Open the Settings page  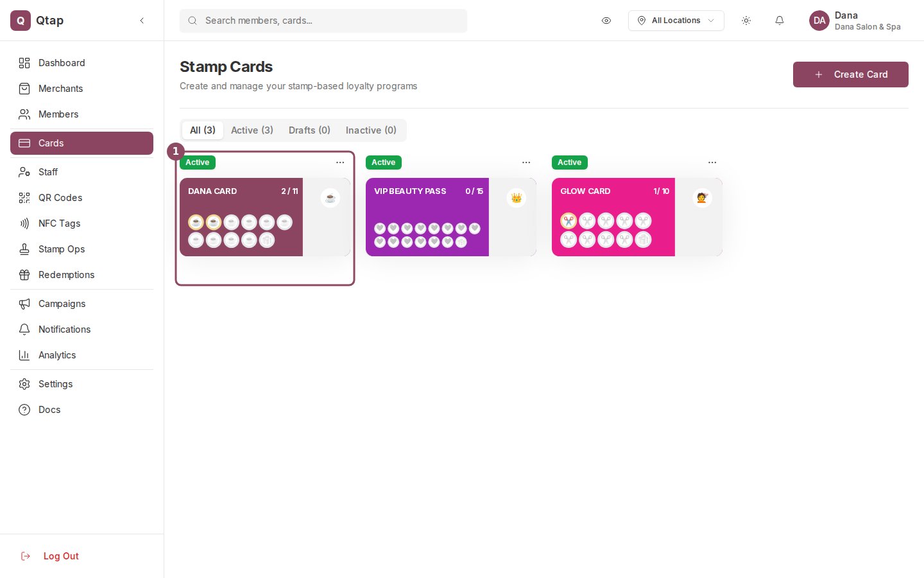pyautogui.click(x=81, y=384)
